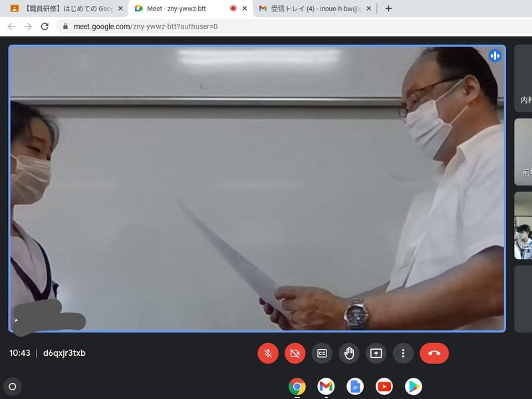Start presenting your screen
This screenshot has height=399, width=532.
point(376,353)
